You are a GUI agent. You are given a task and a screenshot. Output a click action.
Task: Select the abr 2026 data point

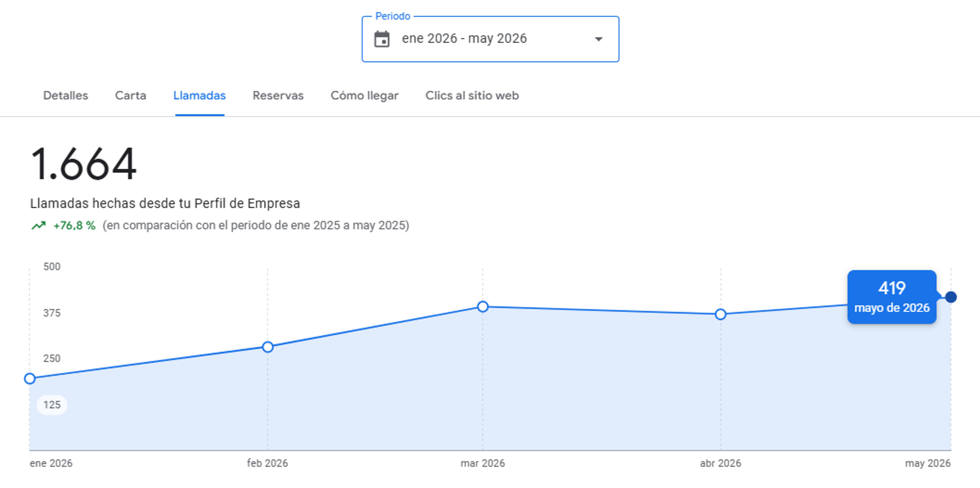(720, 314)
